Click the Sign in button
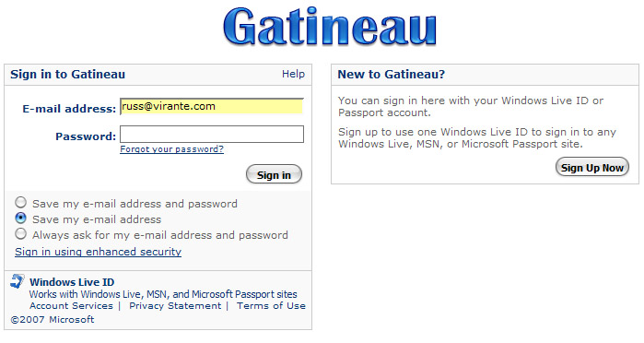Viewport: 644px width, 343px height. coord(274,174)
